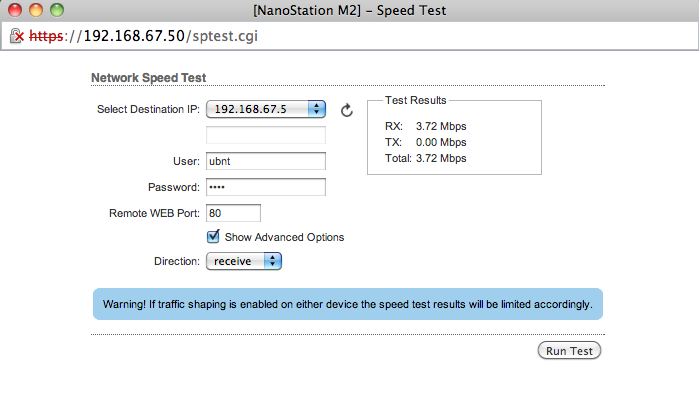This screenshot has width=699, height=411.
Task: Click the Remote WEB Port field
Action: coord(233,213)
